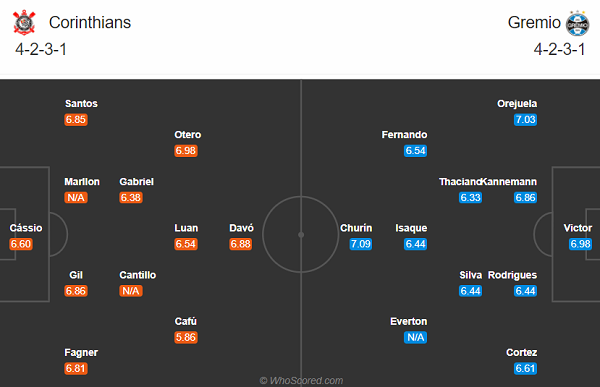The height and width of the screenshot is (387, 600).
Task: Click Churín's 7.09 rating badge
Action: pos(360,244)
